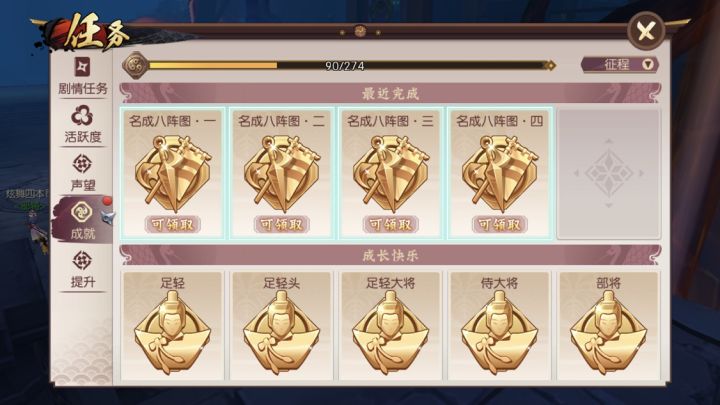Select the 侍大将 achievement badge
Screen dimensions: 720x405
click(499, 332)
